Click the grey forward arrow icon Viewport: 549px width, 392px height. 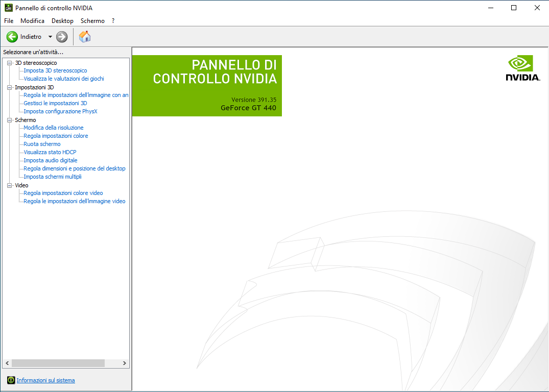coord(62,37)
